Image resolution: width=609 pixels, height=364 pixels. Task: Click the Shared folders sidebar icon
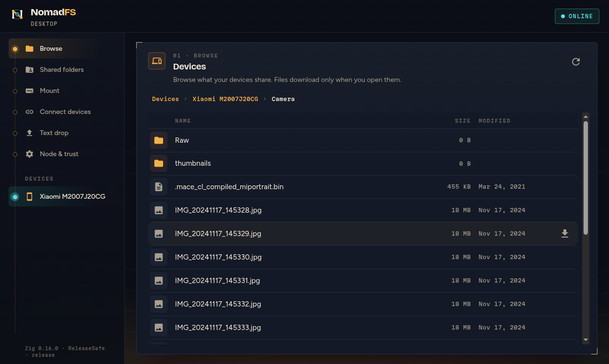click(29, 69)
